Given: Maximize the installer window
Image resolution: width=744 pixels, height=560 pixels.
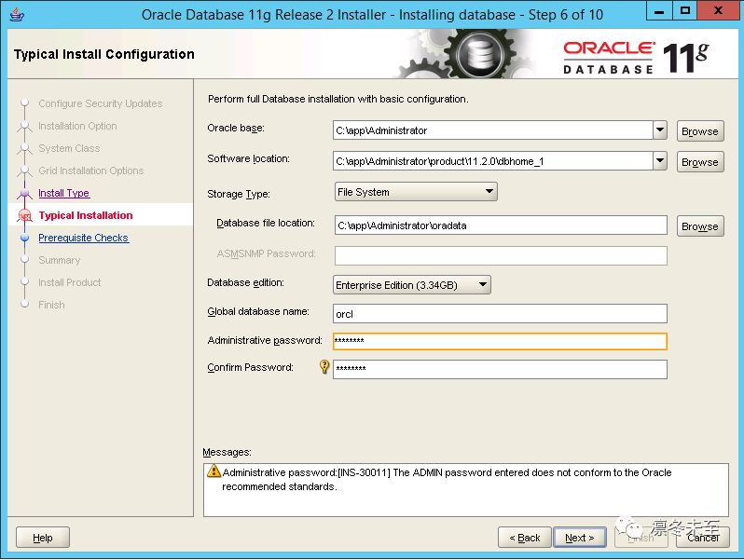Looking at the screenshot, I should pyautogui.click(x=685, y=11).
